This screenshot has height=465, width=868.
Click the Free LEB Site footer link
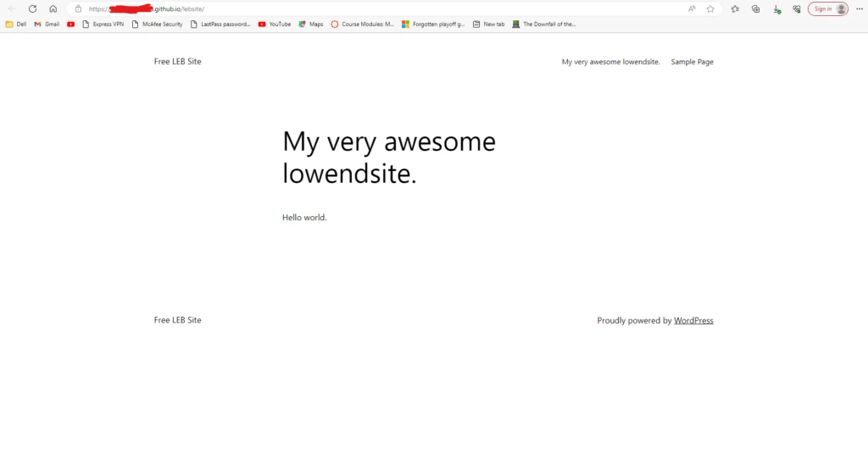(x=177, y=320)
